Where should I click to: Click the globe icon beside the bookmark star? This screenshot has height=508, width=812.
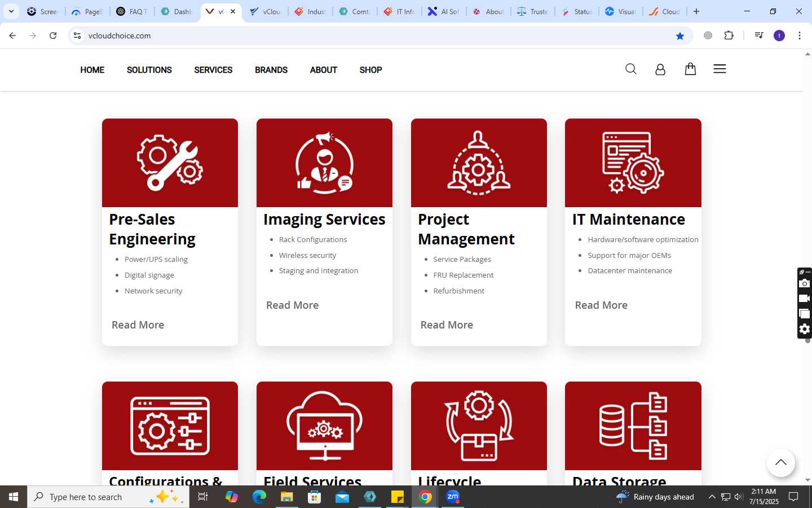click(x=708, y=36)
